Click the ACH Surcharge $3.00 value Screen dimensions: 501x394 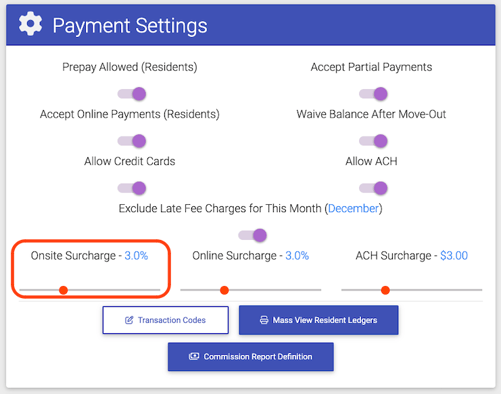pos(454,256)
